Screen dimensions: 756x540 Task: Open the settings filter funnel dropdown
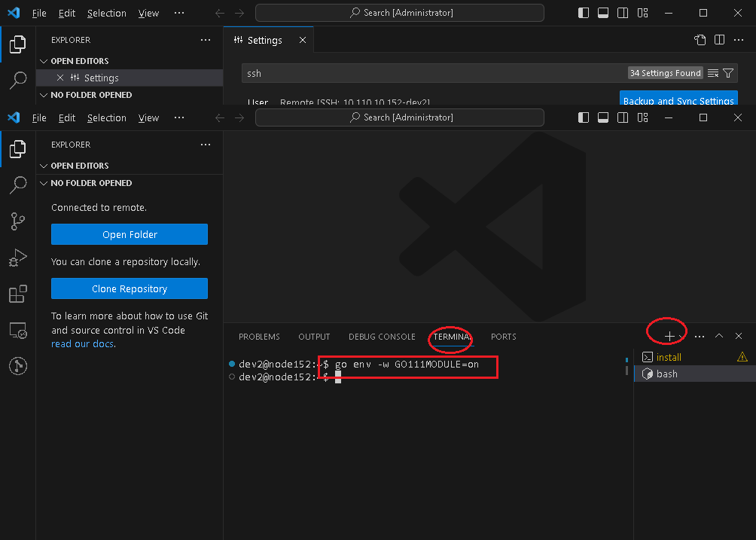[x=727, y=72]
